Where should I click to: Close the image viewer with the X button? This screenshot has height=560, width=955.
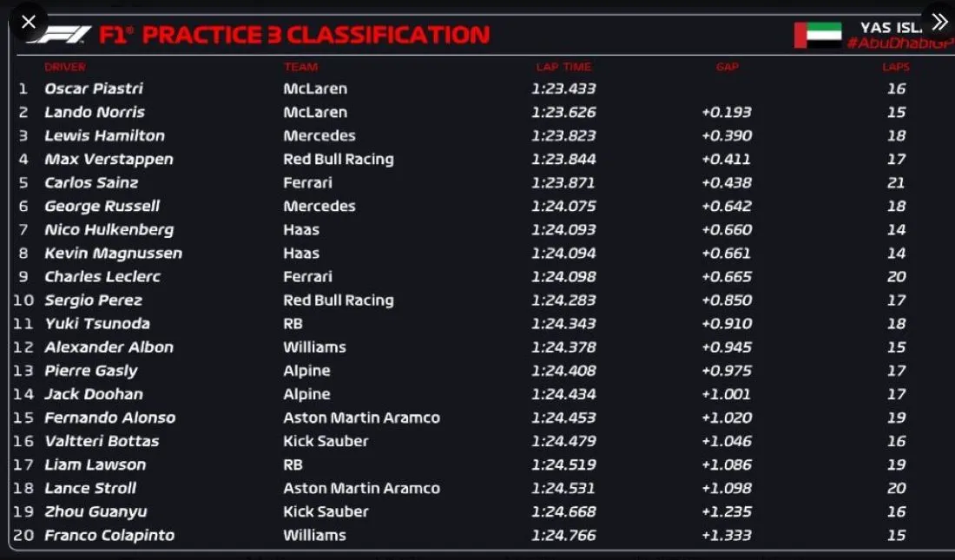28,21
